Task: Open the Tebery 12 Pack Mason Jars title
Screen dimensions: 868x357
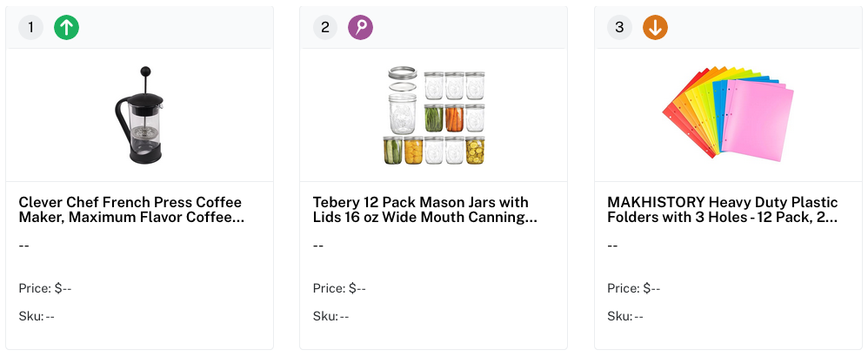Action: click(x=425, y=210)
